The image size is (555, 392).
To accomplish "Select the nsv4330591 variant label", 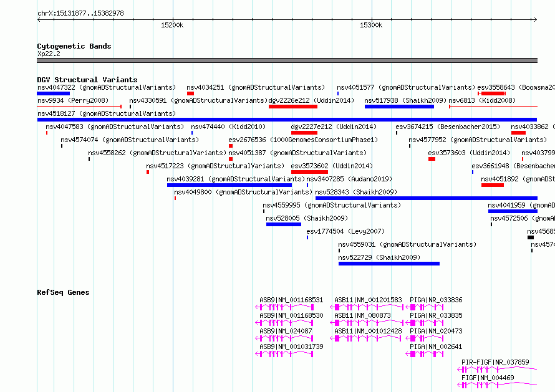I will pos(198,100).
